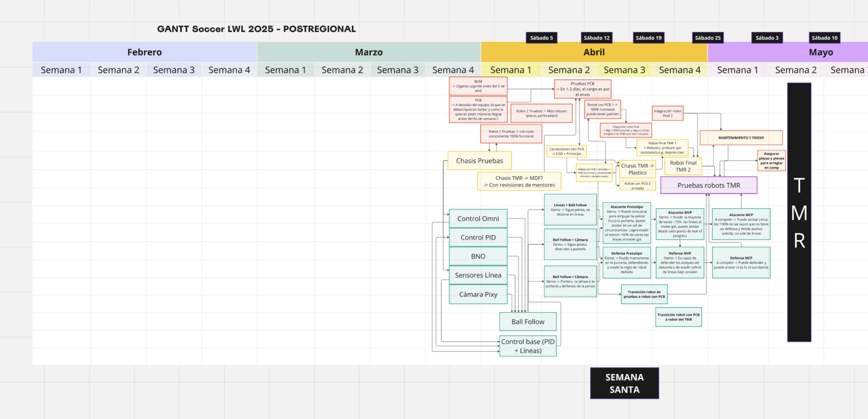Select the GANTT Soccer LWL 2025 title text
The image size is (868, 419).
[x=256, y=29]
